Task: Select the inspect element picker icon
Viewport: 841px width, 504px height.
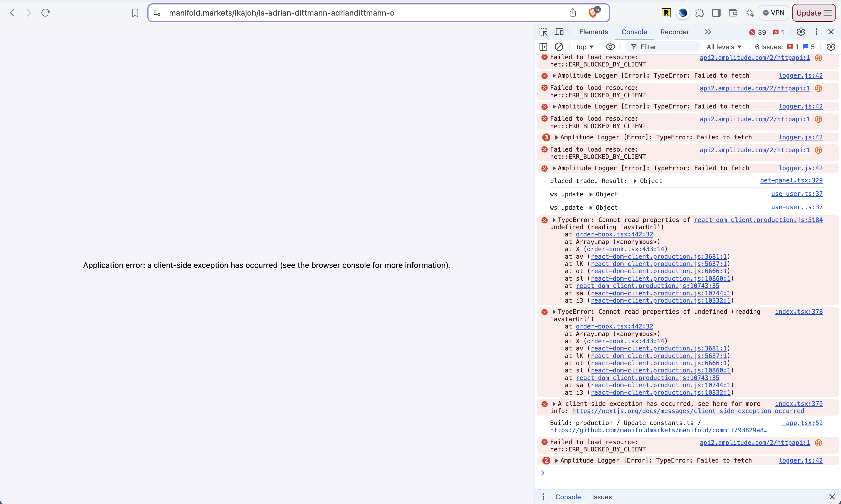Action: pyautogui.click(x=544, y=32)
